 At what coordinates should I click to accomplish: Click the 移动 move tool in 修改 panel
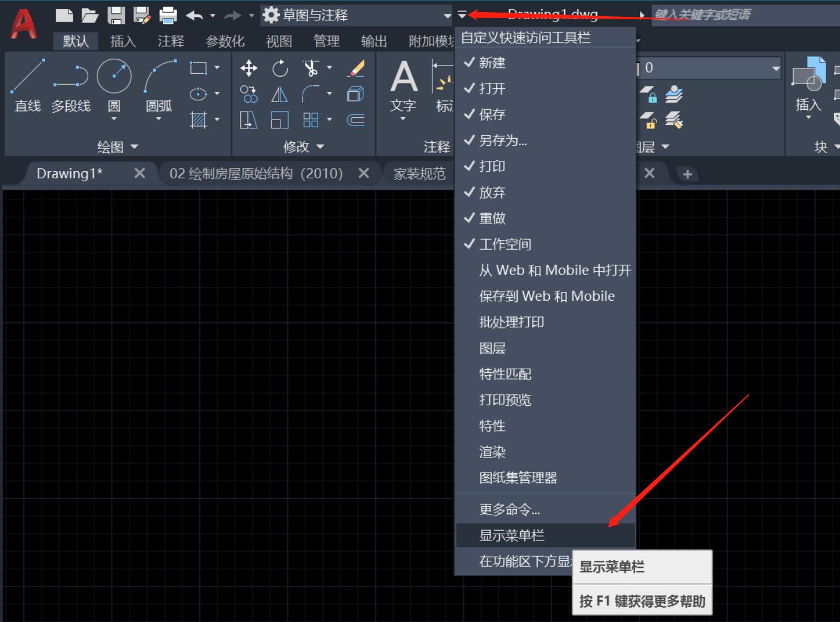[248, 68]
